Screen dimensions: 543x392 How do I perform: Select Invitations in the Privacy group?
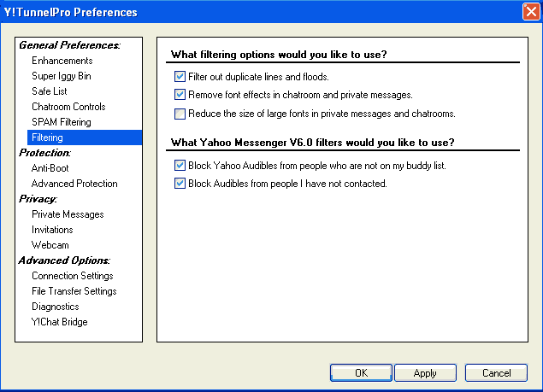(x=52, y=230)
